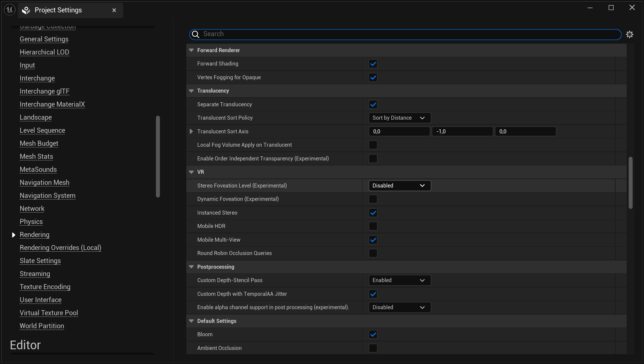Open the Stereo Foveation Level dropdown
The height and width of the screenshot is (364, 644).
(399, 186)
